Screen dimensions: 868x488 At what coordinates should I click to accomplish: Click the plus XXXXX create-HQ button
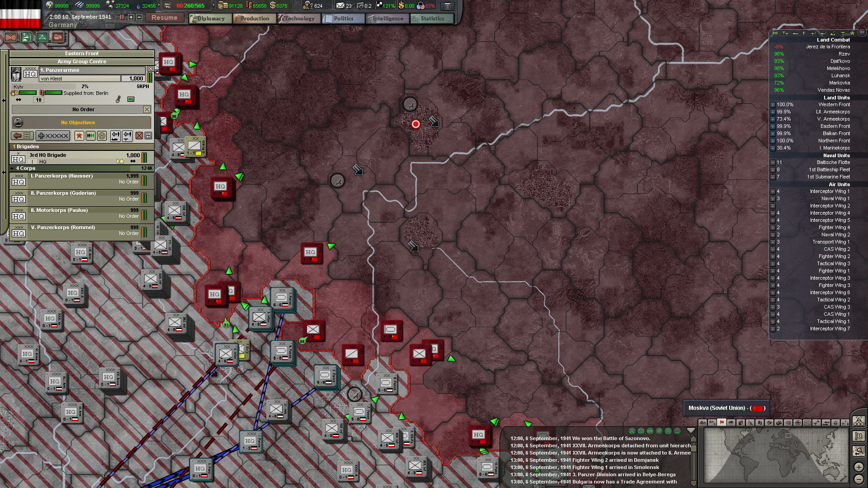(53, 136)
